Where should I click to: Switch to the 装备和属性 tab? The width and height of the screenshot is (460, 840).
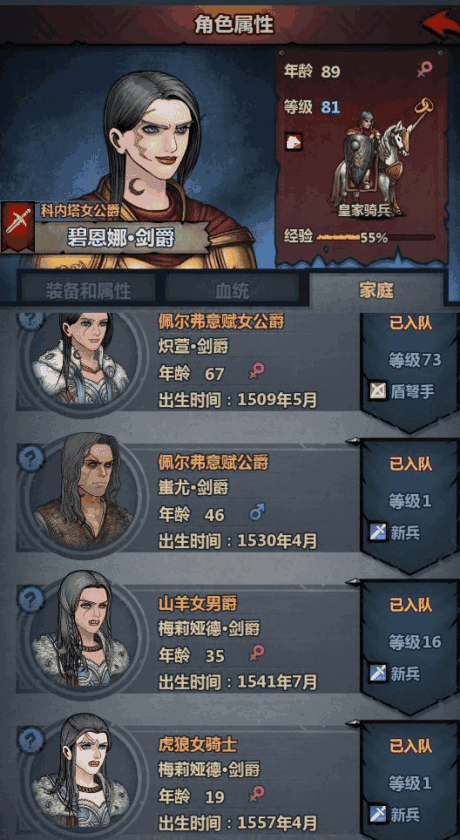[88, 290]
